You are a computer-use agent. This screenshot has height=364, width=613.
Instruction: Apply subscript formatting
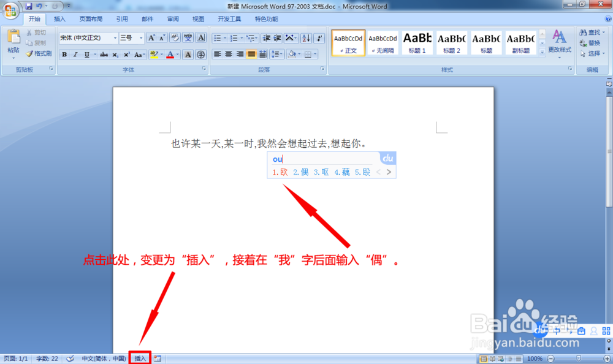click(115, 55)
